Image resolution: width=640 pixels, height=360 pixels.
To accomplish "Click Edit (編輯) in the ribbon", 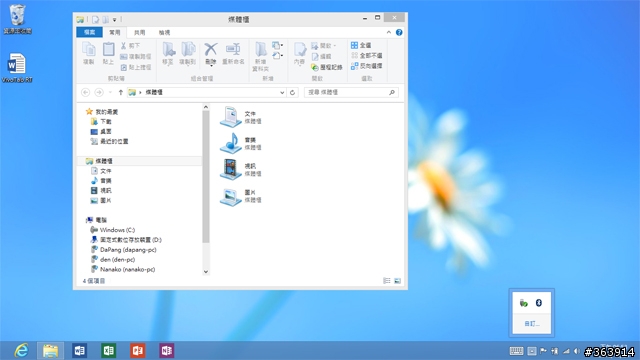I will (321, 56).
